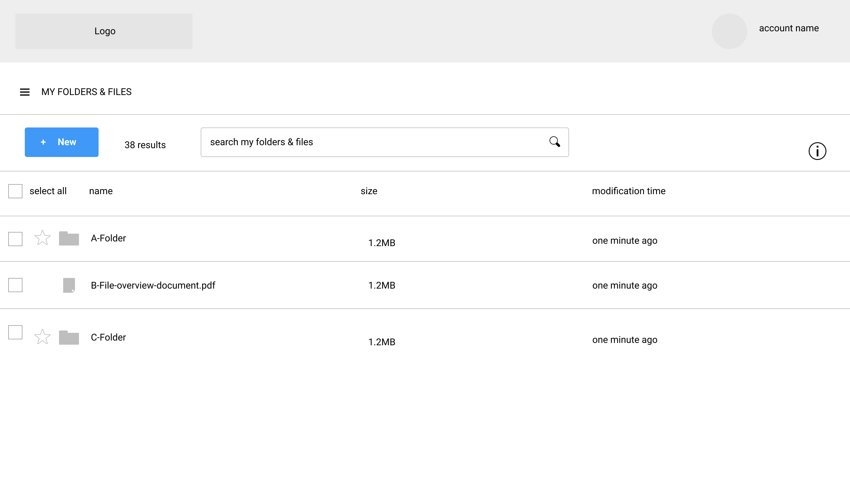Click the account name label
The height and width of the screenshot is (504, 850).
pos(789,28)
